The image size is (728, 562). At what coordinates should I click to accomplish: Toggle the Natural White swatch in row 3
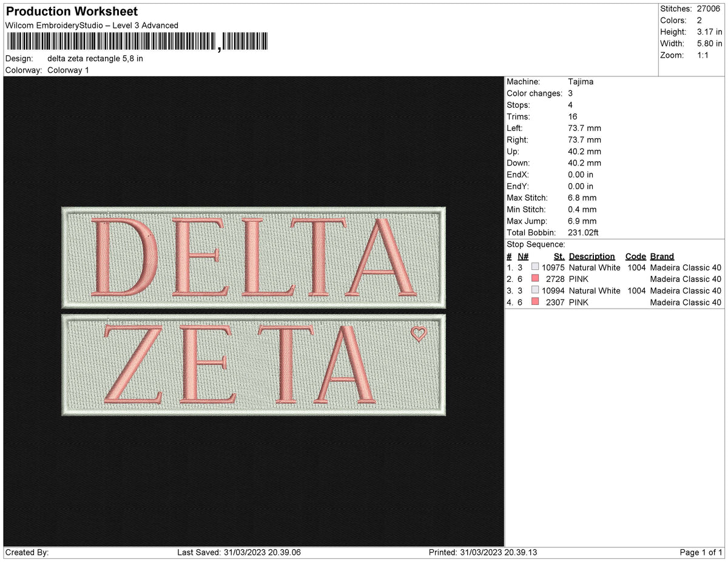click(536, 290)
